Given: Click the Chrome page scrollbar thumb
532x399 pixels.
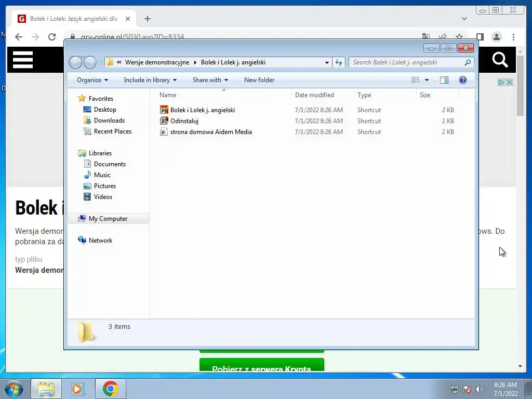Looking at the screenshot, I should click(520, 85).
